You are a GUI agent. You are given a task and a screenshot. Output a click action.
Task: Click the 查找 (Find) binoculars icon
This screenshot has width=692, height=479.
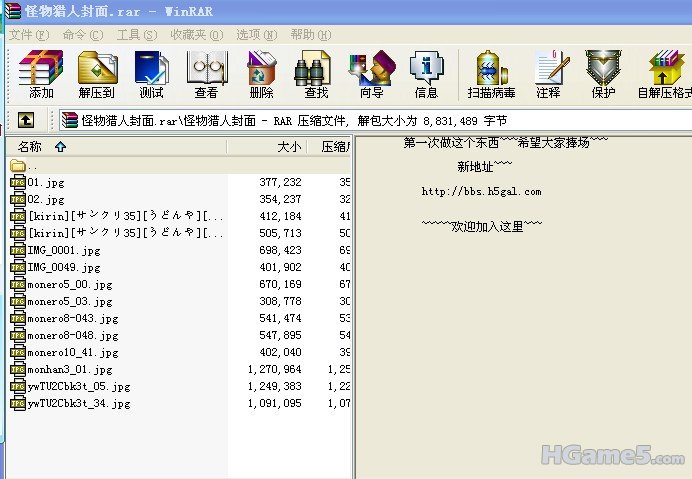tap(316, 75)
